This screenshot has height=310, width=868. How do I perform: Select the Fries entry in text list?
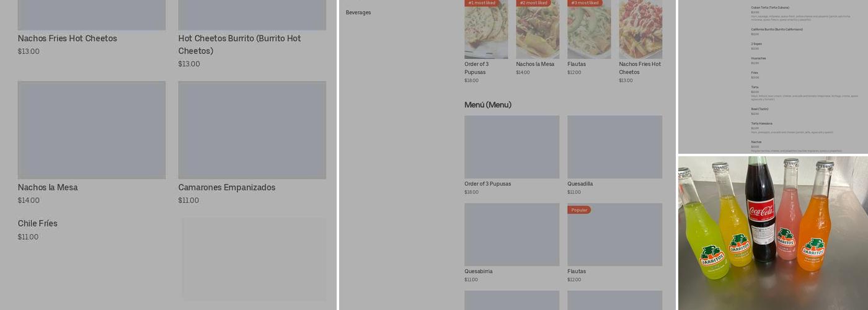[x=755, y=73]
